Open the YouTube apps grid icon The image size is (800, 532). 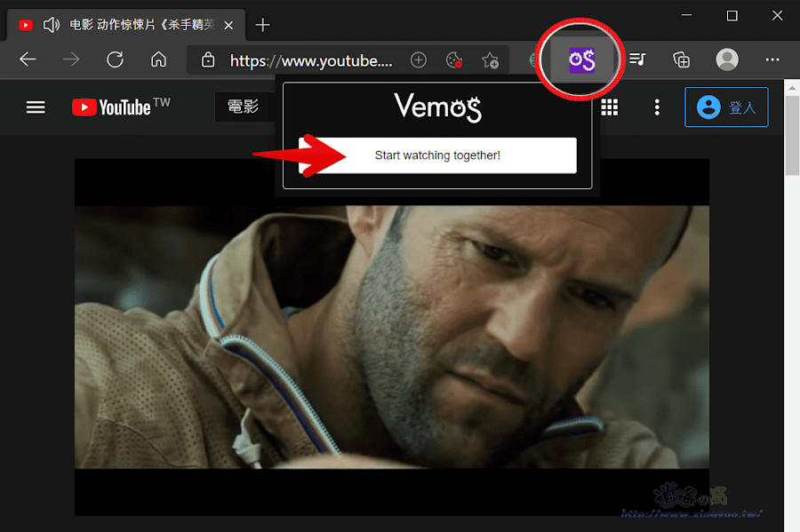610,107
